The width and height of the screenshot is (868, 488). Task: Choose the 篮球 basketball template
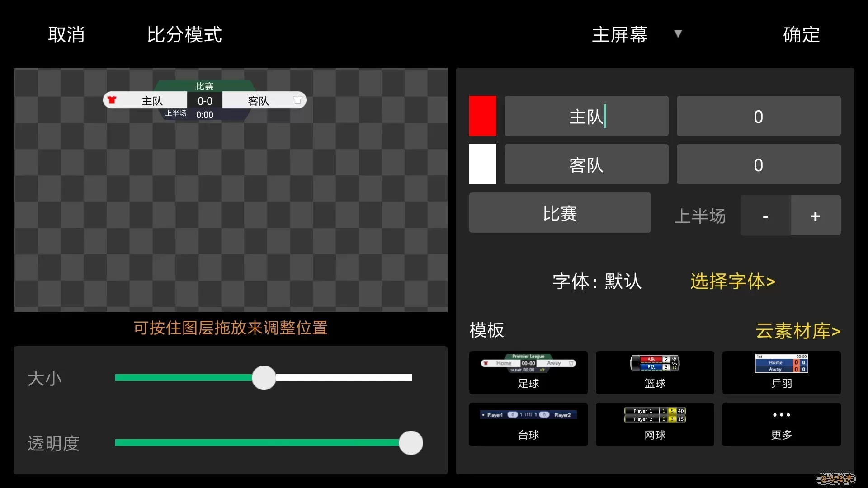[x=655, y=373]
